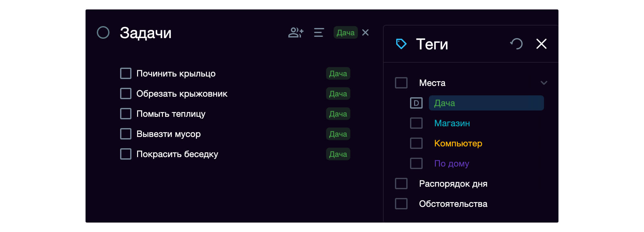Remove the Дача filter with X icon
644x232 pixels.
[365, 32]
